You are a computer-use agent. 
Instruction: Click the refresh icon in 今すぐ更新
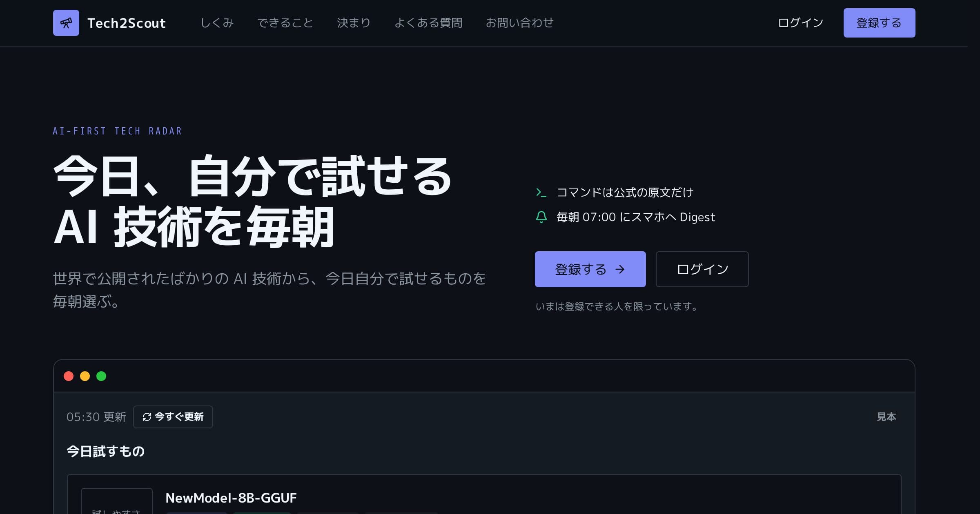click(x=147, y=417)
